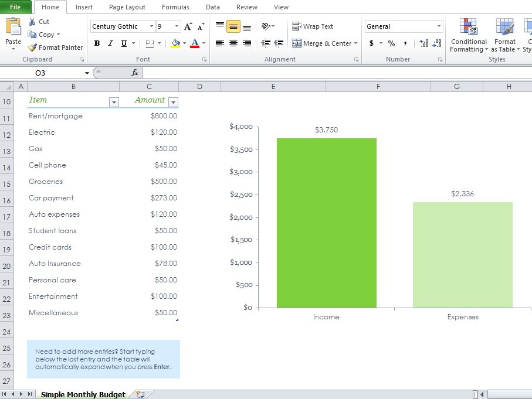This screenshot has width=532, height=399.
Task: Open Clipboard pane launcher
Action: (82, 59)
